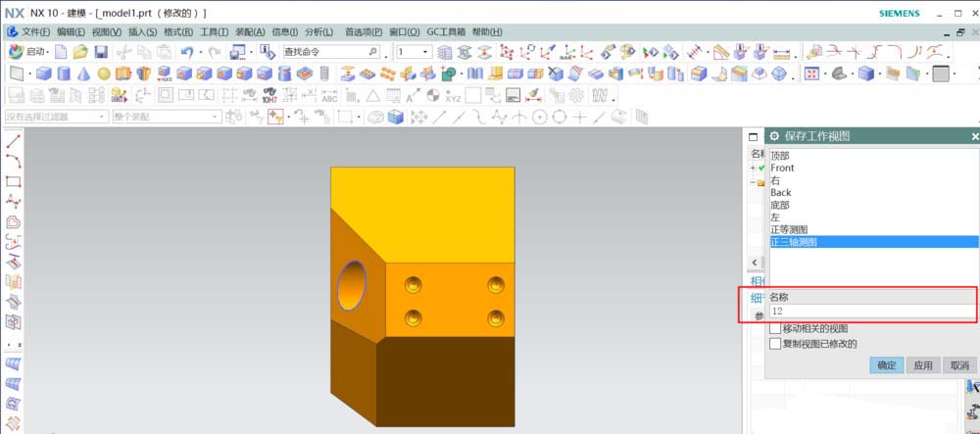Click the 10H7 tolerance icon
The width and height of the screenshot is (980, 434).
click(269, 95)
